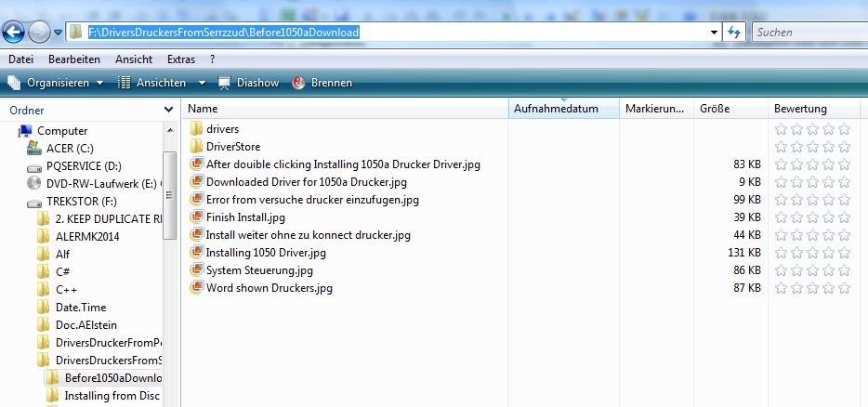Select 'Installing 1050 Driver.jpg' file icon
Image resolution: width=868 pixels, height=407 pixels.
coord(196,253)
